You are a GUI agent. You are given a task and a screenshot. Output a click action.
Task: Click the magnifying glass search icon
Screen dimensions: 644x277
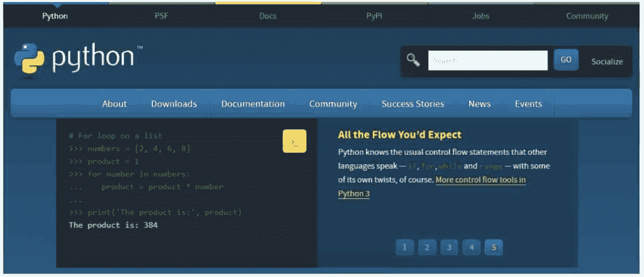(413, 60)
